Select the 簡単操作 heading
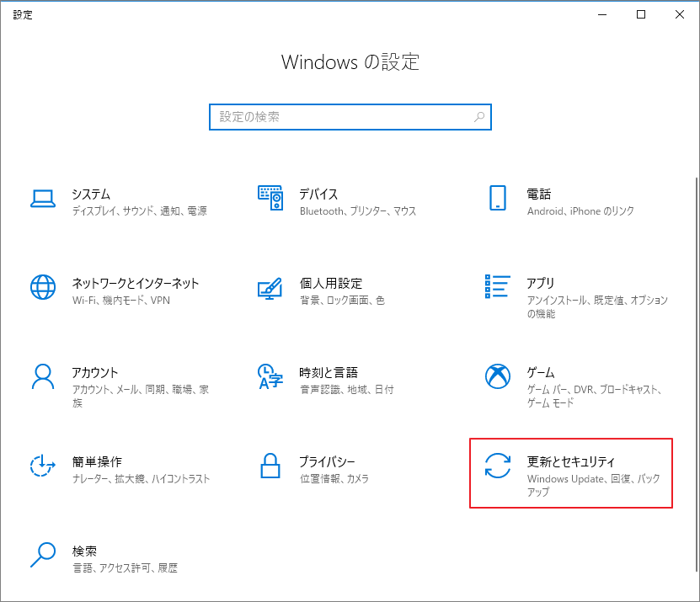 97,462
